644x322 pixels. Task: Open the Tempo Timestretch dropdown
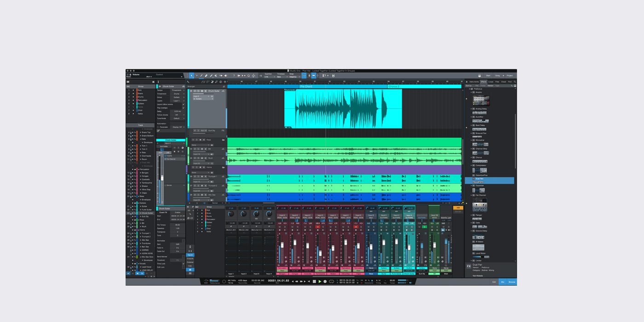[178, 90]
